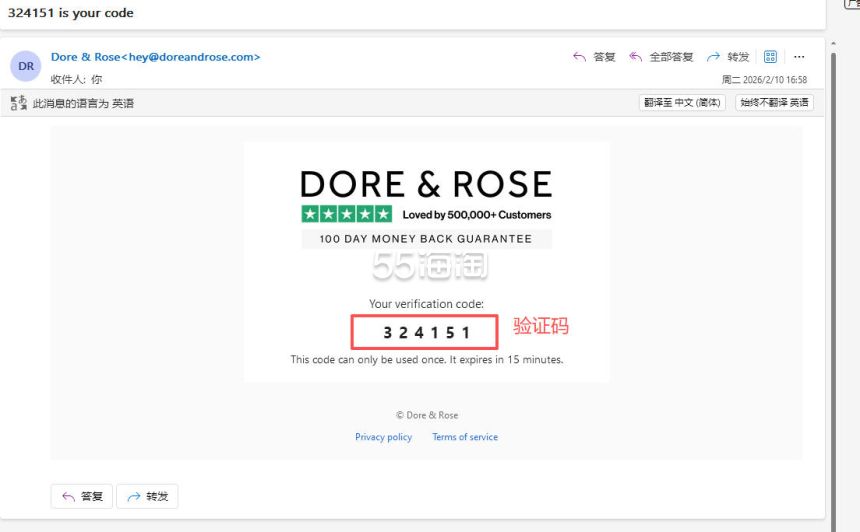Open the more actions ellipsis menu
The height and width of the screenshot is (532, 860).
799,57
